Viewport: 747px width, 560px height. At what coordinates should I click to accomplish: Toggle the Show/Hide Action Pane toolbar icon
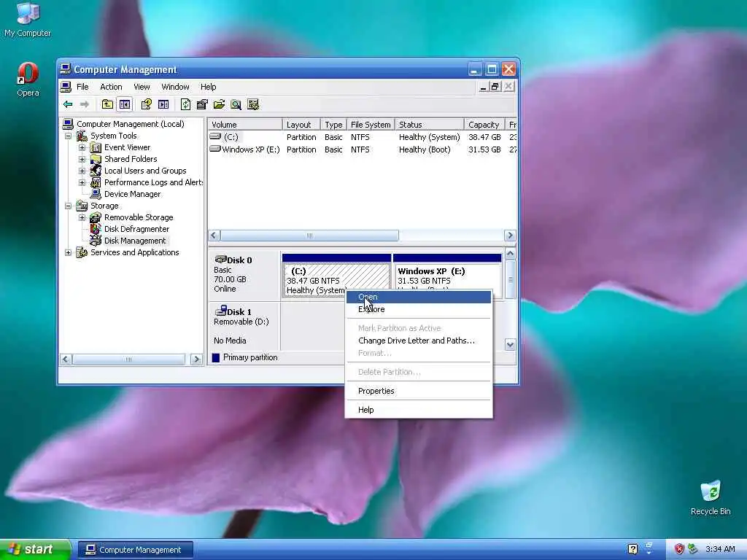(x=163, y=104)
